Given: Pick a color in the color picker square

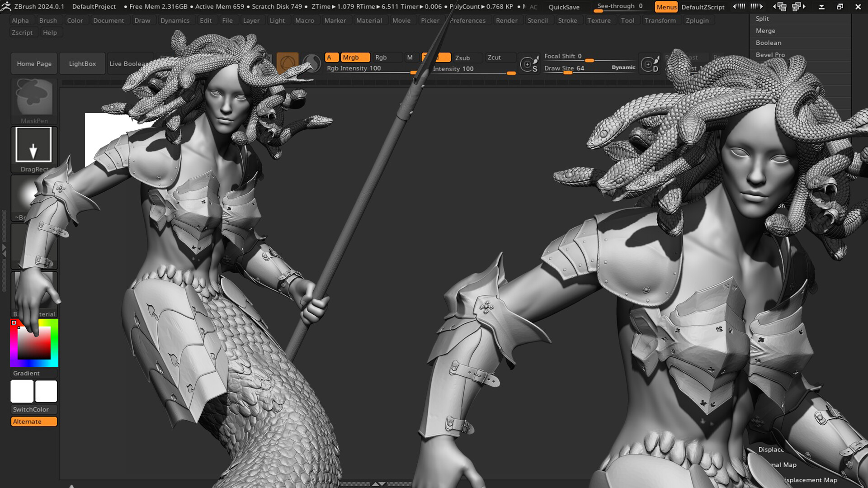Looking at the screenshot, I should point(34,343).
